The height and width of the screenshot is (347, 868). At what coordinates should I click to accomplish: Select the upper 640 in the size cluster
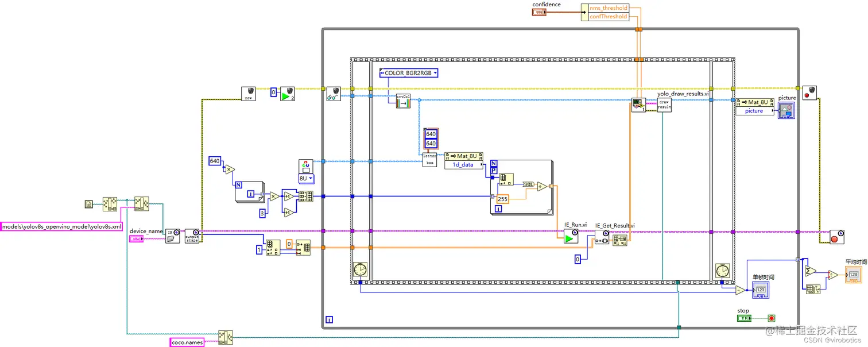(431, 134)
